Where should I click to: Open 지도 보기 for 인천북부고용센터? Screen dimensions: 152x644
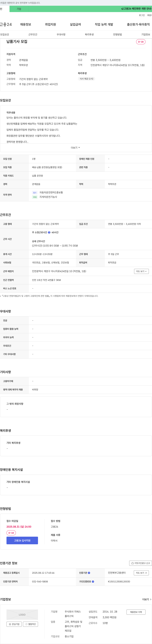pos(141,573)
